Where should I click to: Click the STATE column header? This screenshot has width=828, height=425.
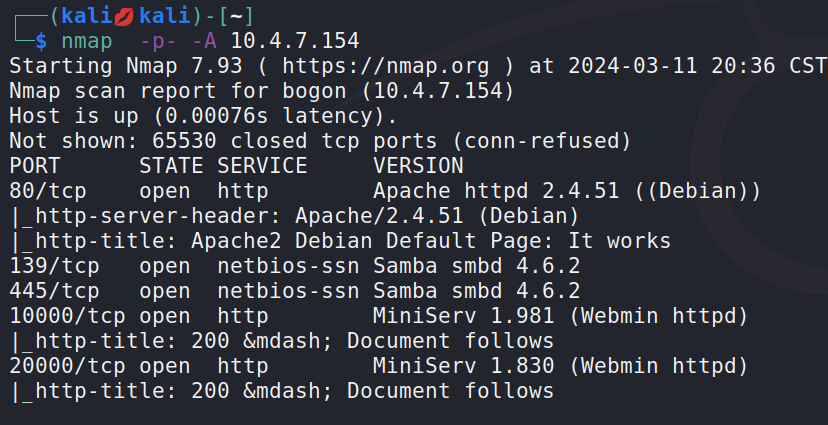point(170,166)
